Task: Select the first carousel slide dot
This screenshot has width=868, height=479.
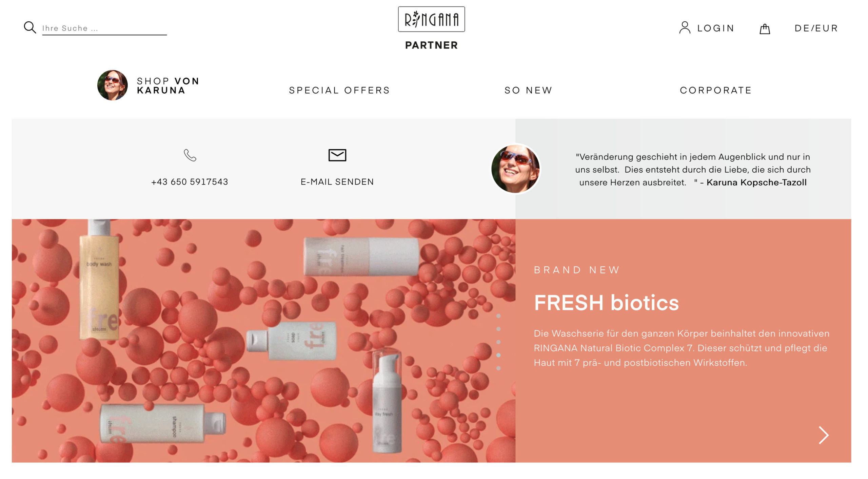Action: pyautogui.click(x=498, y=316)
